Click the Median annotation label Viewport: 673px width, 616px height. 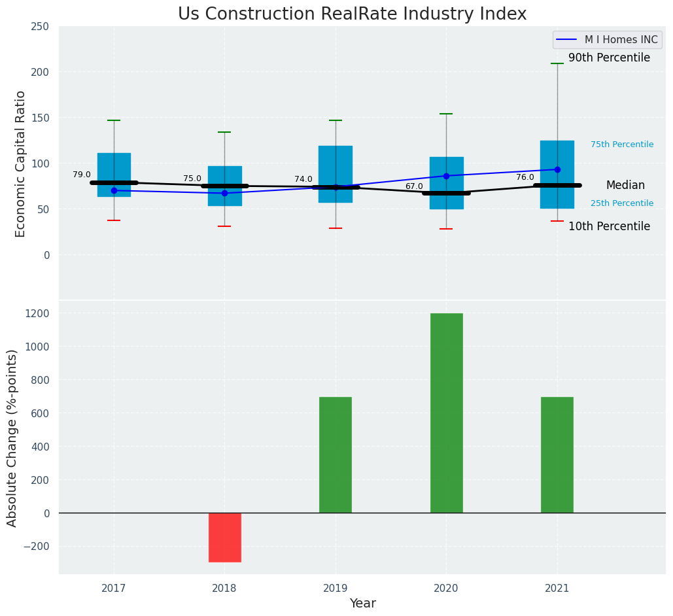[625, 186]
